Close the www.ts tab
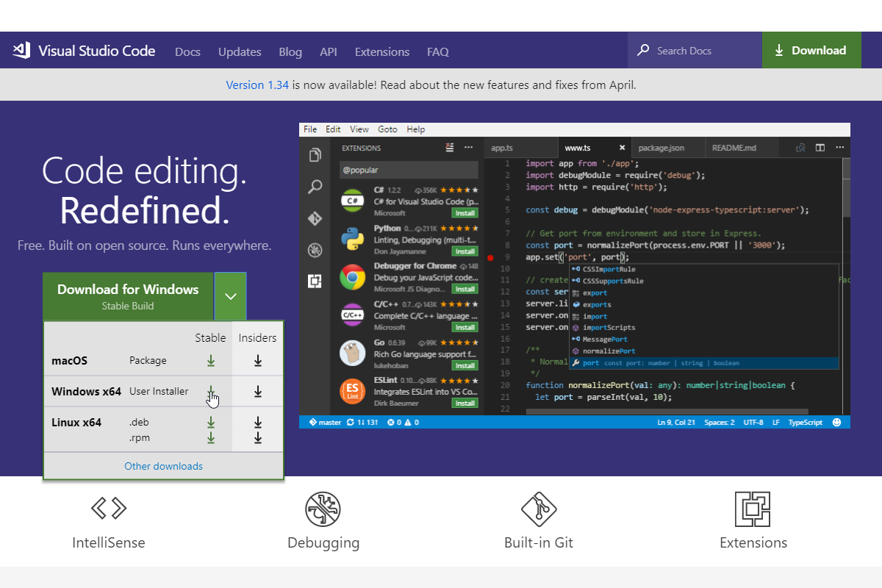The width and height of the screenshot is (882, 588). [x=622, y=148]
